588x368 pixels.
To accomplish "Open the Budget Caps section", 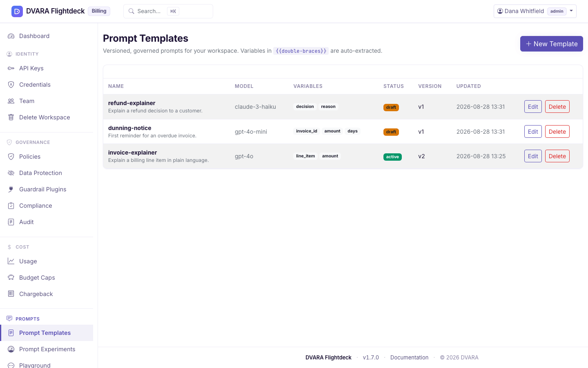I will pyautogui.click(x=47, y=278).
